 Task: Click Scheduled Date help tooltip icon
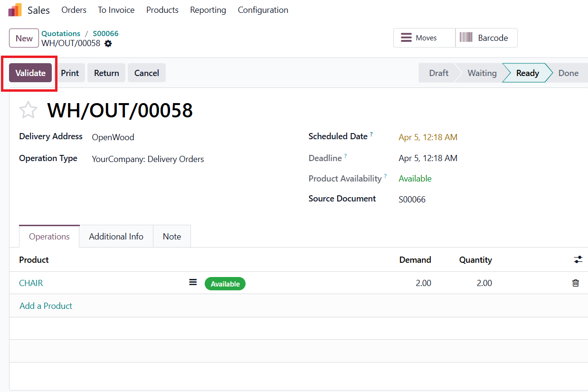click(x=371, y=134)
